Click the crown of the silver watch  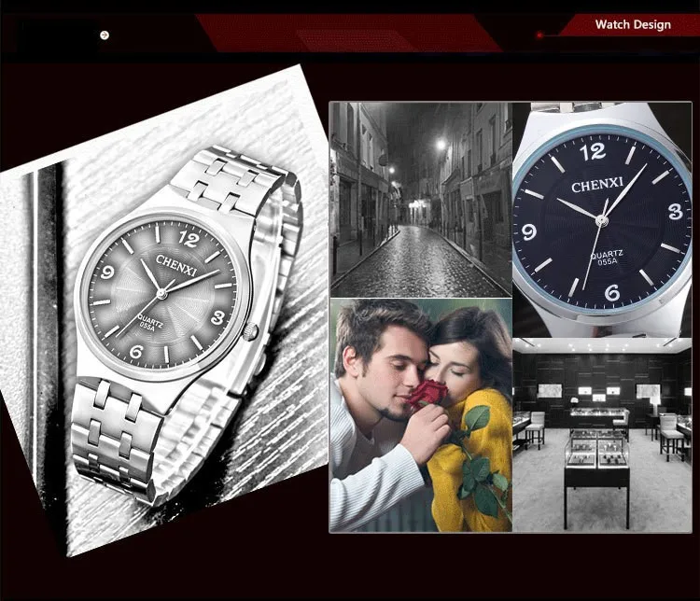[251, 331]
